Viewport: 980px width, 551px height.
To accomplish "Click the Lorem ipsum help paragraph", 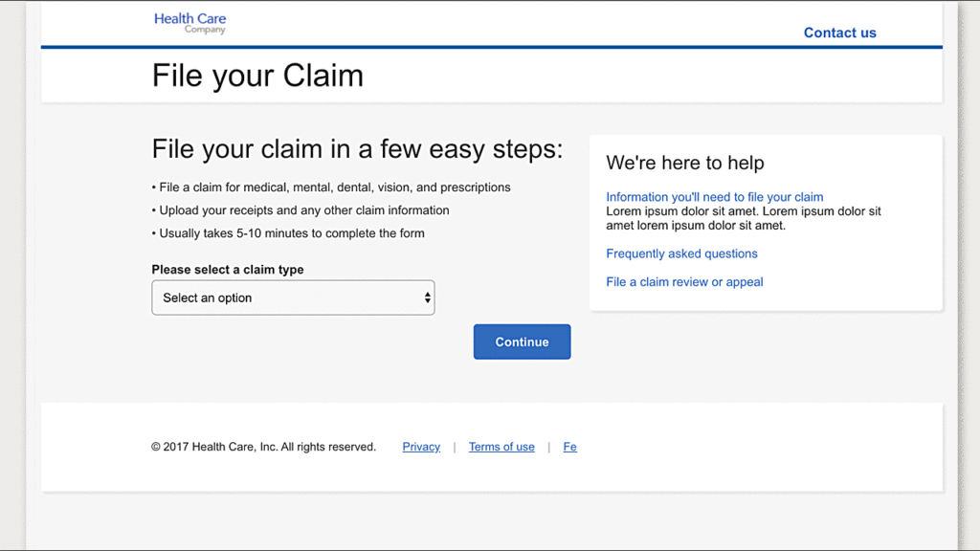I will tap(743, 219).
